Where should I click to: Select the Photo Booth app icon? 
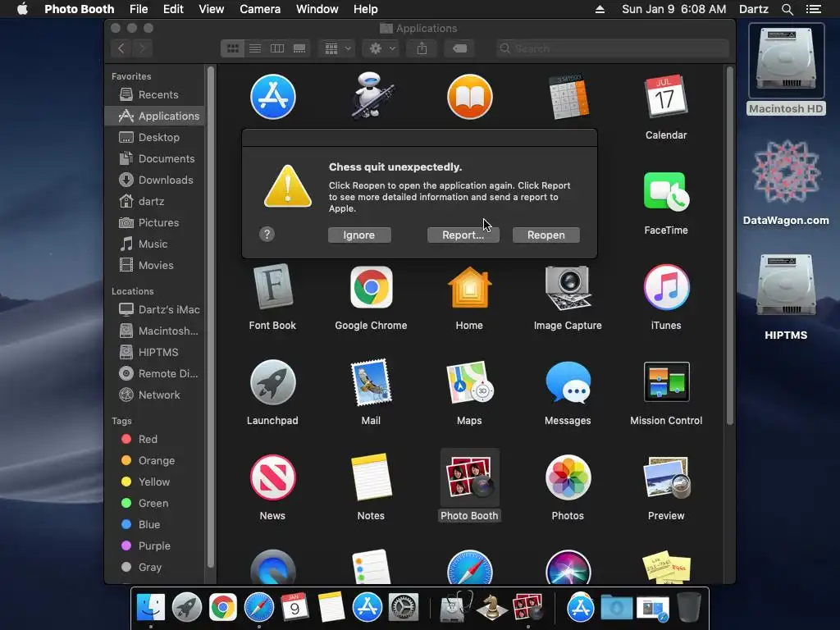coord(469,477)
